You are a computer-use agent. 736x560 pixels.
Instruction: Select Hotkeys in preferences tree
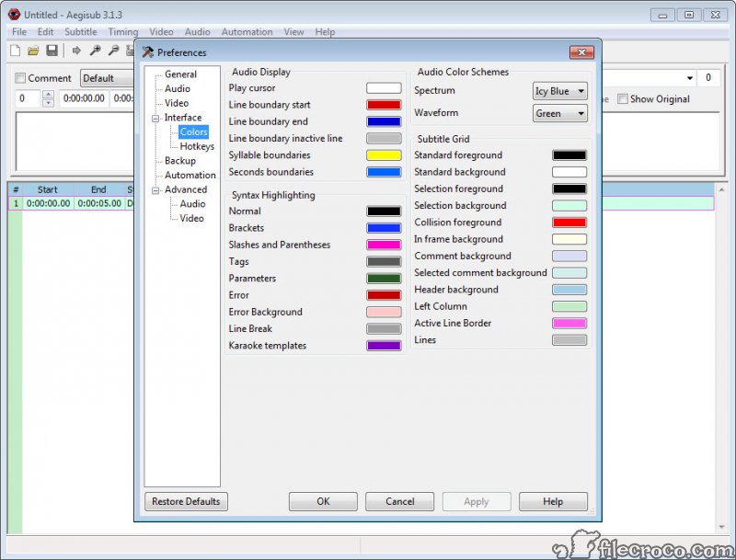pos(197,146)
